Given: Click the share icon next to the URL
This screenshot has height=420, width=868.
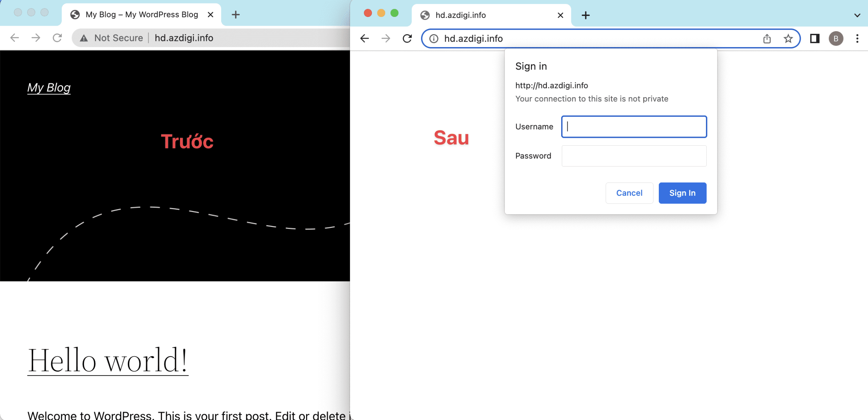Looking at the screenshot, I should point(767,38).
